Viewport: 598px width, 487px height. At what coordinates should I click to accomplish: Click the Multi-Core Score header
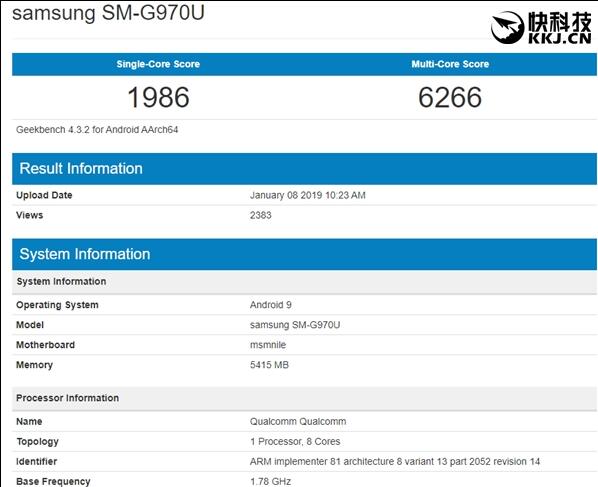tap(450, 64)
